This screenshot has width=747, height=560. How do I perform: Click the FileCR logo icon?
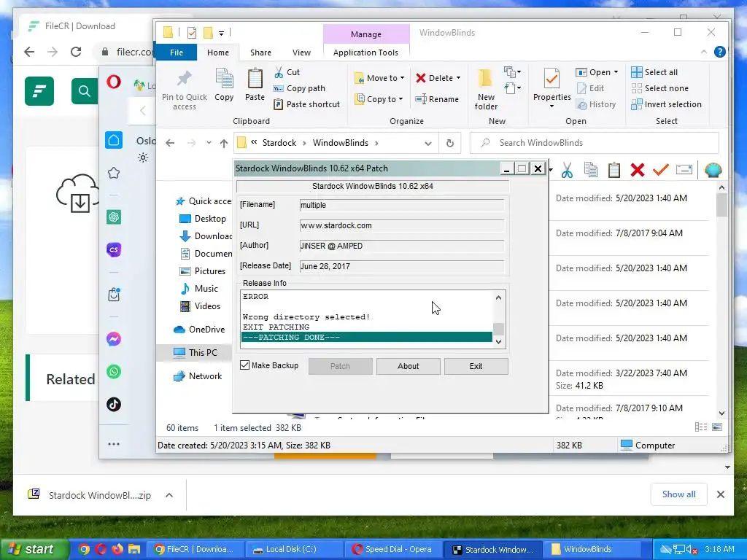[x=39, y=90]
